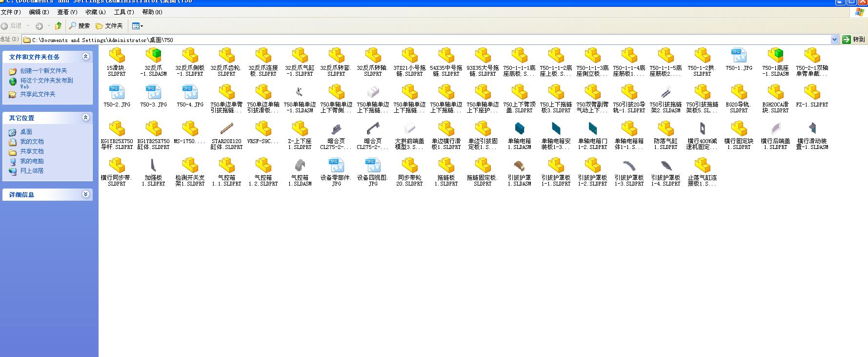Screen dimensions: 868x357
Task: Click the 后退 back button
Action: pyautogui.click(x=12, y=25)
